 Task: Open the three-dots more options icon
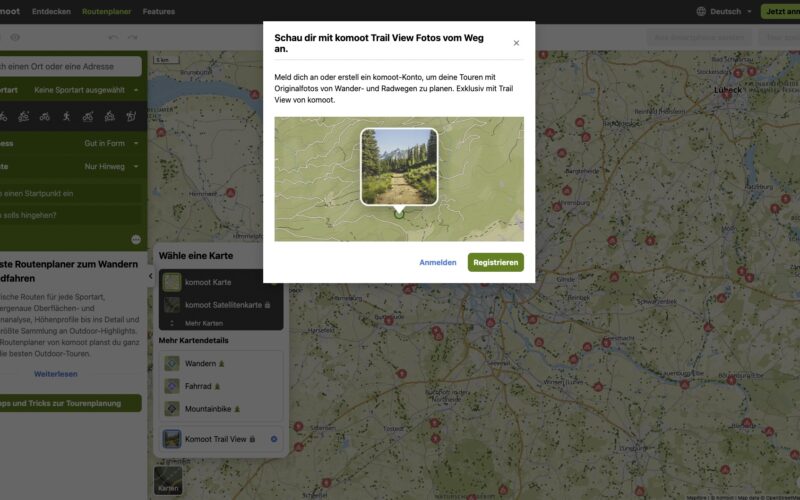[136, 239]
